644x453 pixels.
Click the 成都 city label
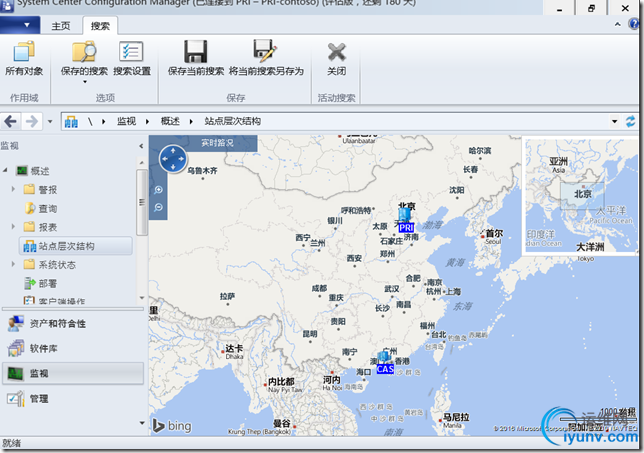[x=319, y=288]
